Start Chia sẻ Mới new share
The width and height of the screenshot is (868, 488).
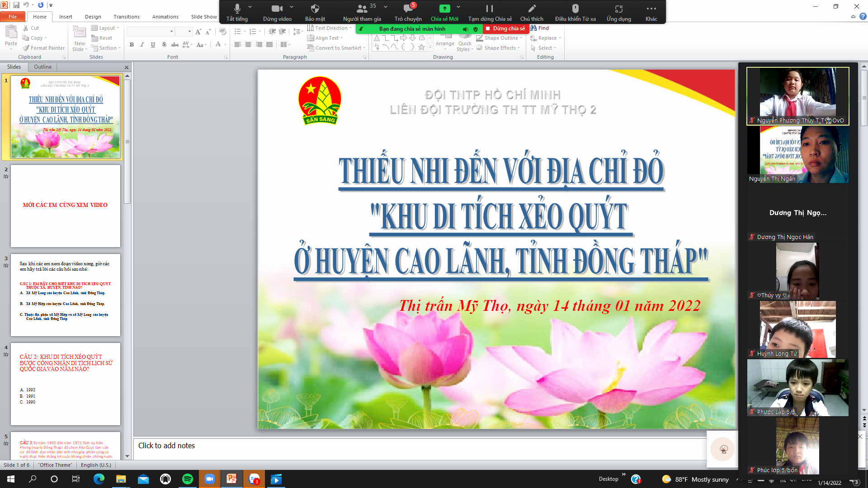point(444,12)
